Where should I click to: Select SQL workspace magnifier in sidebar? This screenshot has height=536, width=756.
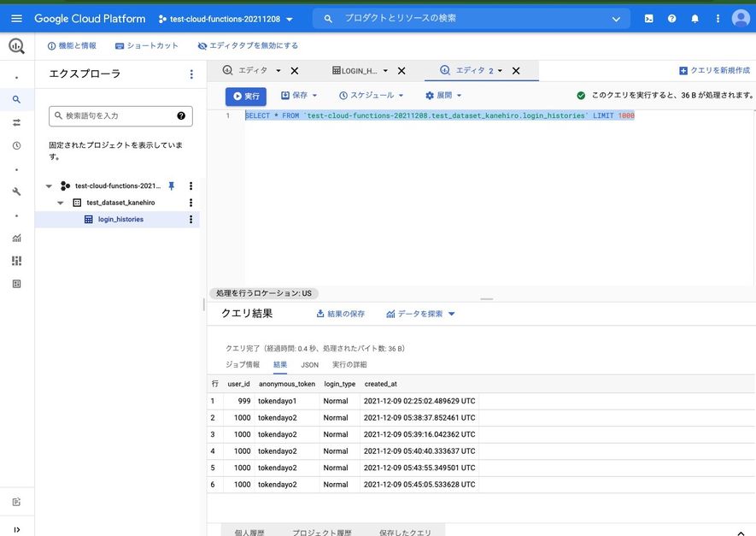click(16, 99)
